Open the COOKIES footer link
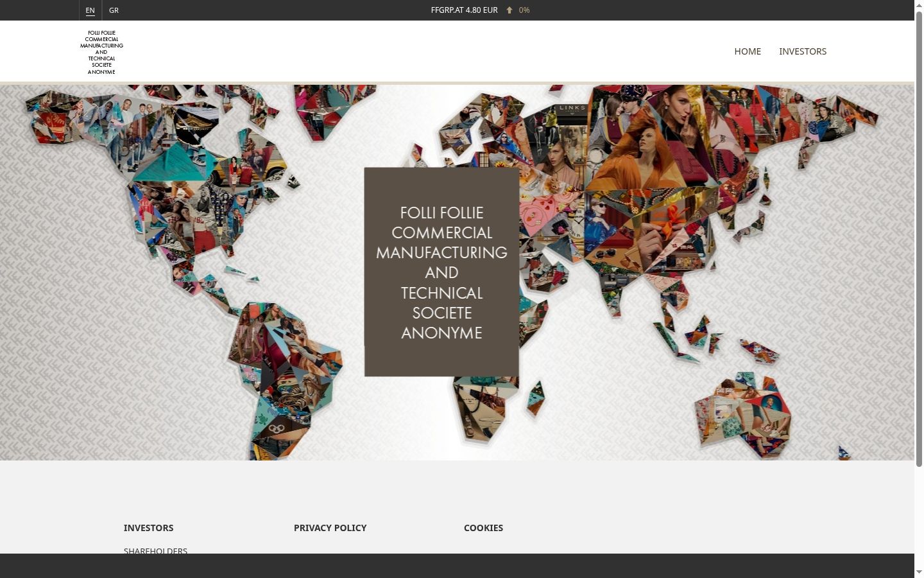 click(483, 528)
